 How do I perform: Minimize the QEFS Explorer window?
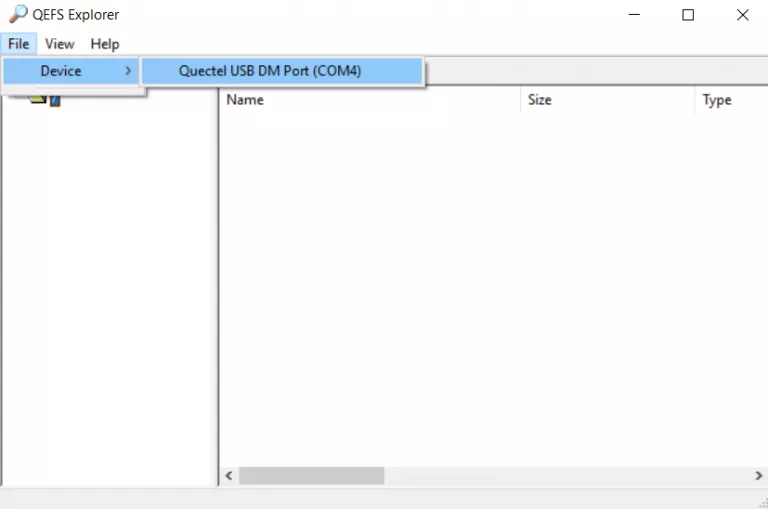(634, 15)
